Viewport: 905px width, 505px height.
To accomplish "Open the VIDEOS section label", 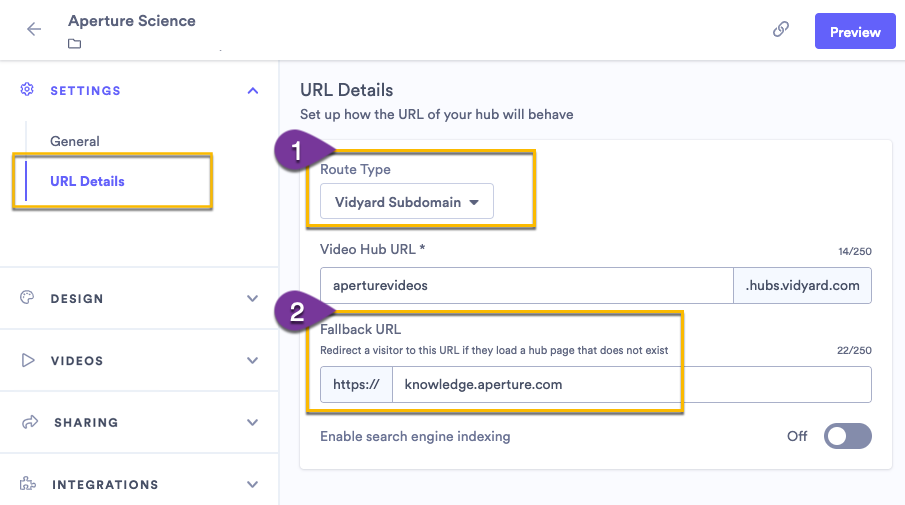I will point(77,361).
